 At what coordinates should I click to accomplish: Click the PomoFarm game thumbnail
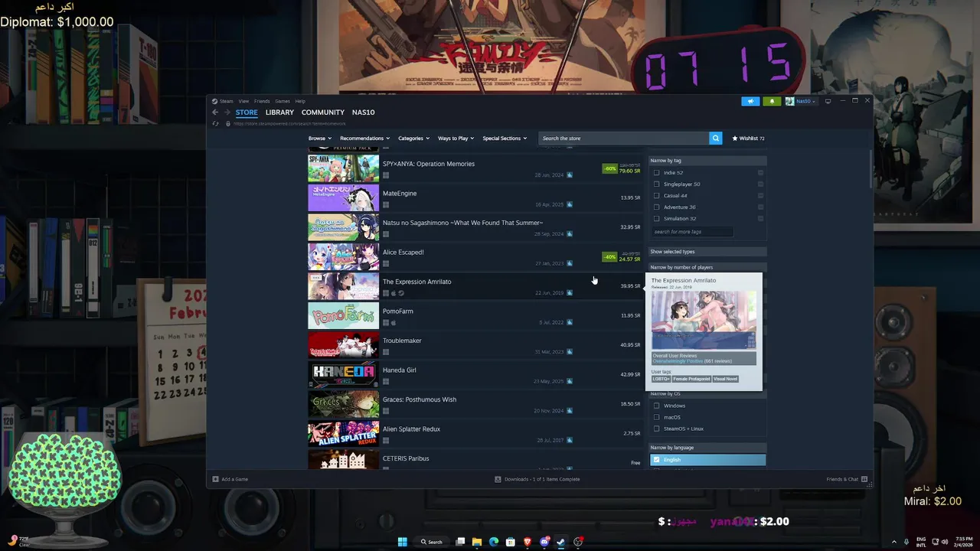343,316
